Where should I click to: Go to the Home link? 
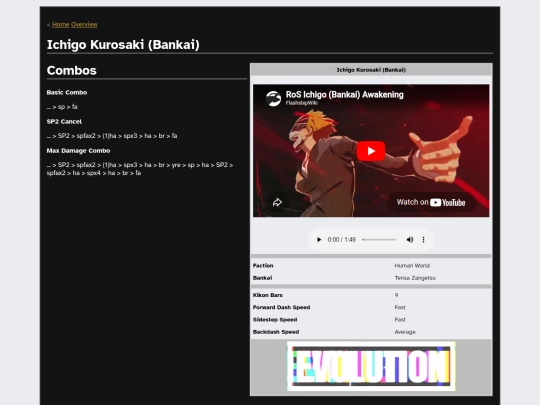pyautogui.click(x=61, y=24)
